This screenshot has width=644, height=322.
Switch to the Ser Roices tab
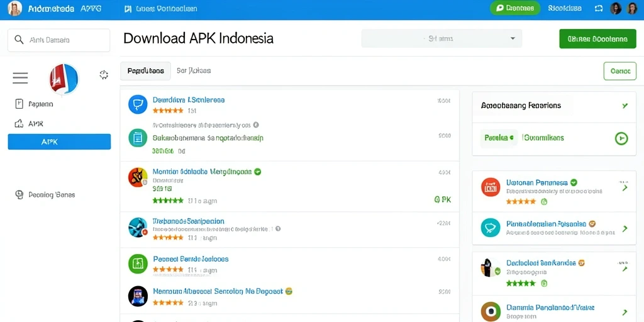[x=194, y=70]
